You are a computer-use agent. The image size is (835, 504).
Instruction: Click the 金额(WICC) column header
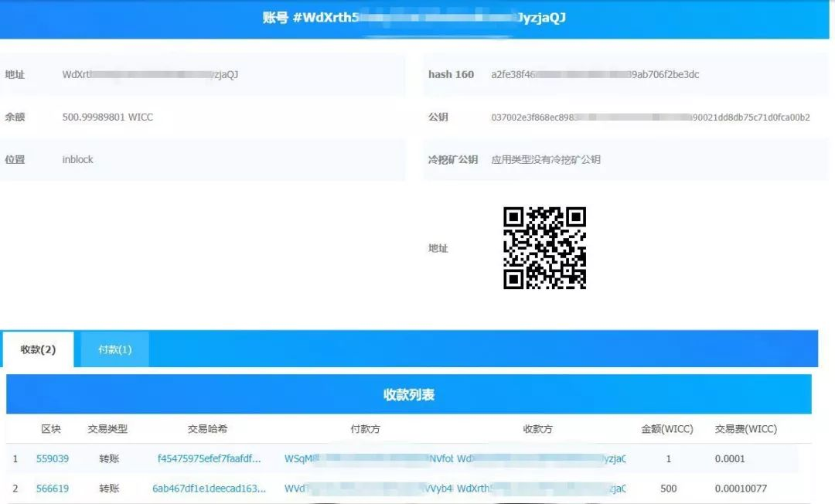pos(667,429)
